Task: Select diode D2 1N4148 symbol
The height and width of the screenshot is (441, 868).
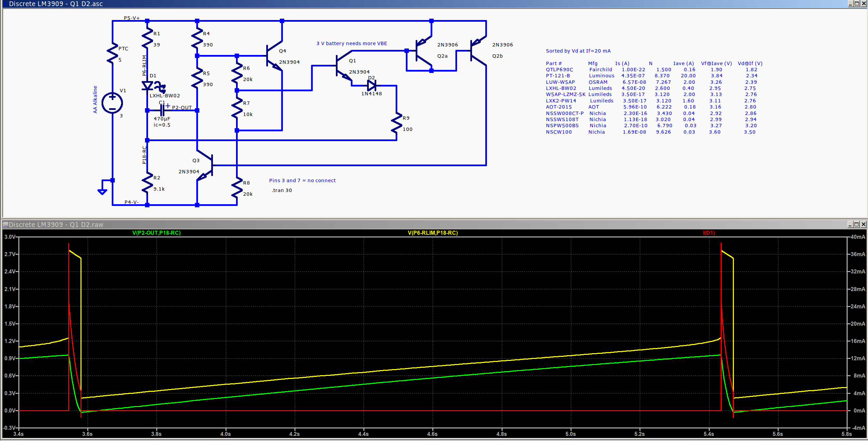Action: (371, 85)
